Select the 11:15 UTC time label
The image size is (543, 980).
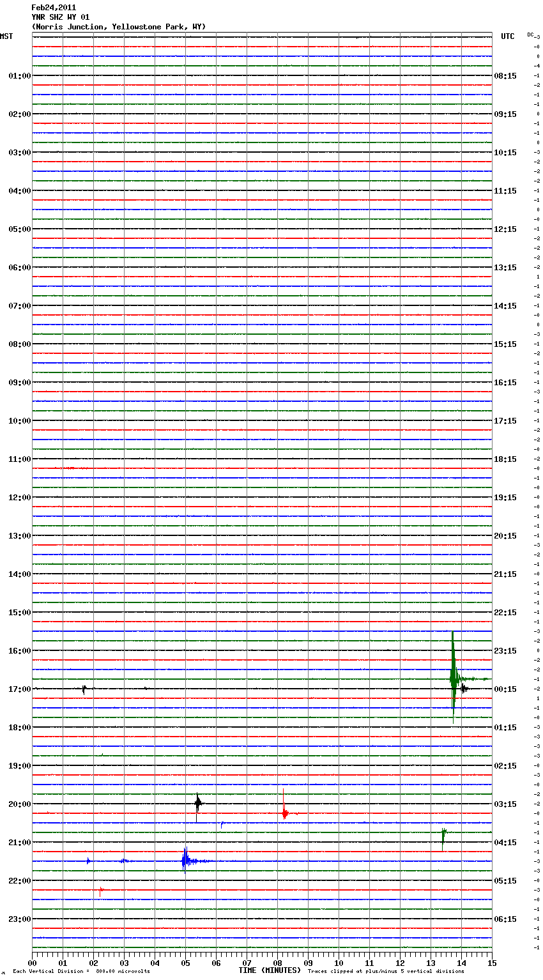coord(505,191)
